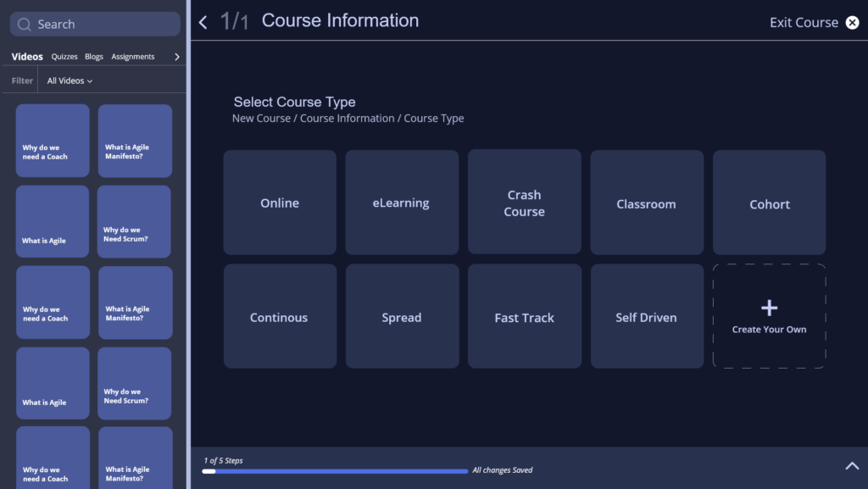Switch to the Blogs tab

94,57
